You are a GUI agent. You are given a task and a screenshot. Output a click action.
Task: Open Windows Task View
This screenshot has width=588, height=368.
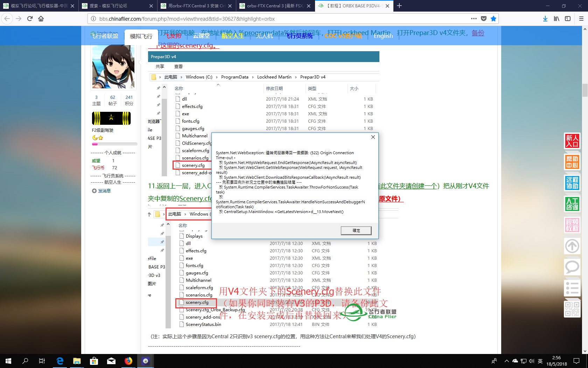42,361
